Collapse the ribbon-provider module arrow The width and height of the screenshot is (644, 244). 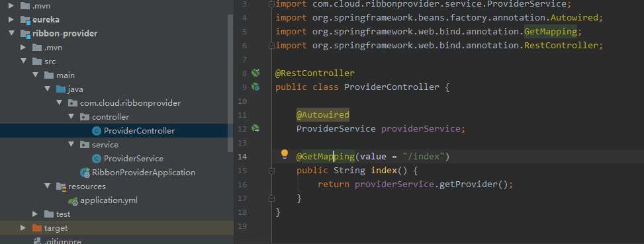[11, 34]
